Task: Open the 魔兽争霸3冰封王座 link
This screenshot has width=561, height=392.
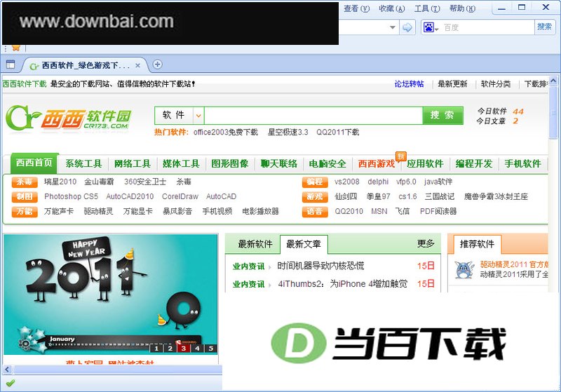Action: click(x=496, y=197)
